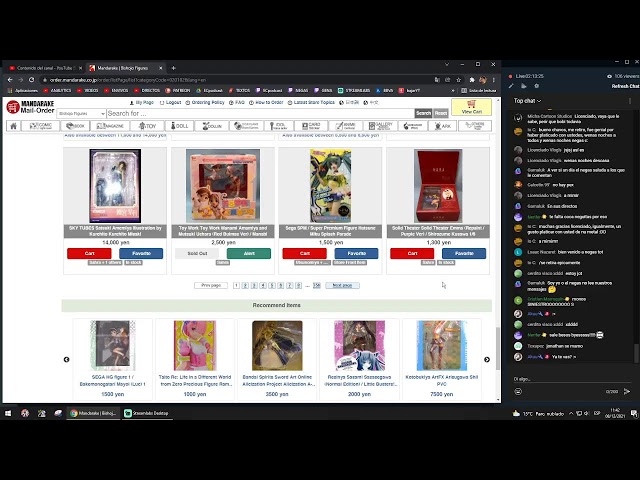
Task: Open the DOUJIN category
Action: click(x=211, y=126)
